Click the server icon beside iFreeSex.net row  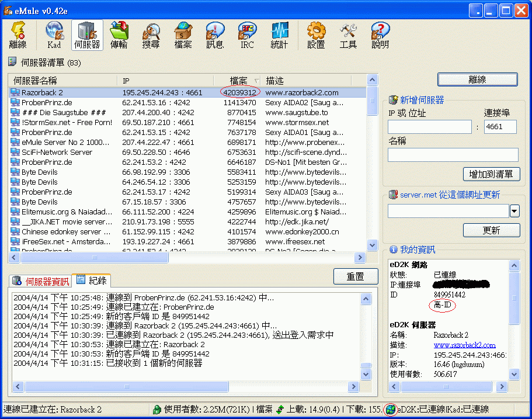coord(15,241)
